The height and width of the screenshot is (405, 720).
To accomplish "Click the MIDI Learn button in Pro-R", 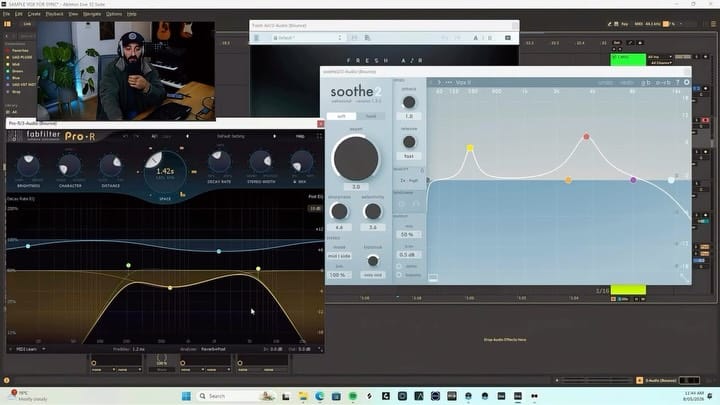I will coord(26,349).
